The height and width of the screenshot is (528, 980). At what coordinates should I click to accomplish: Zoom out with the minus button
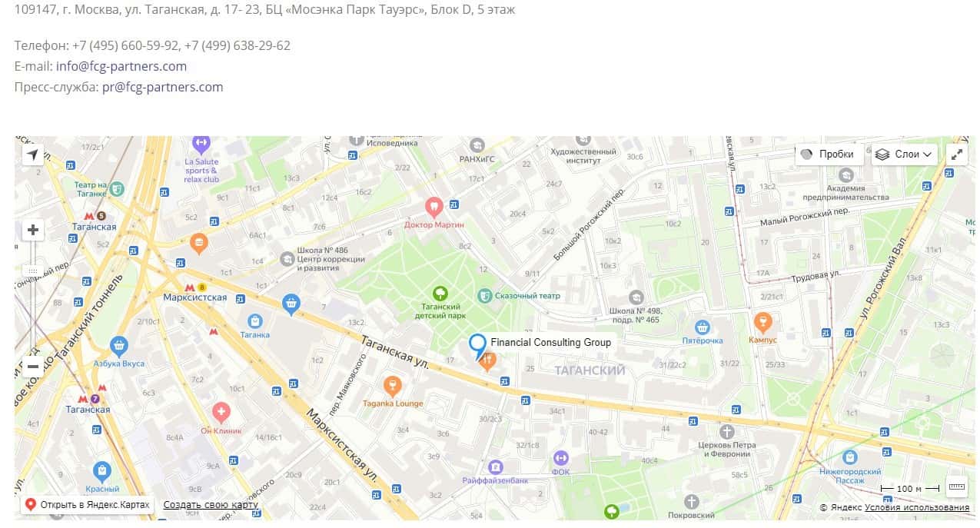click(x=33, y=367)
